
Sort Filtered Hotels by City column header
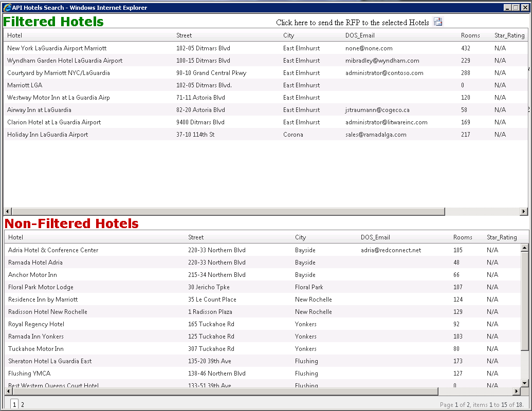point(288,35)
